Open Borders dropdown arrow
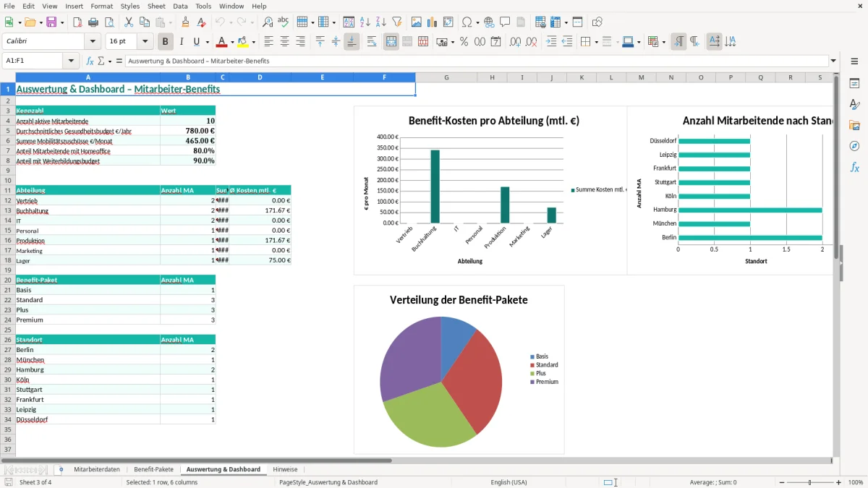This screenshot has height=488, width=868. [596, 42]
